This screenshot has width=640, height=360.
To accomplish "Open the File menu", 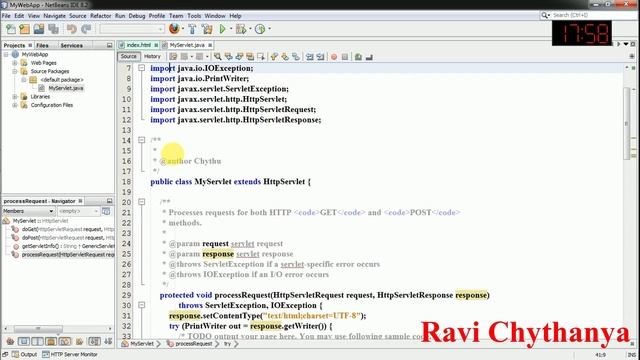I will [x=6, y=16].
